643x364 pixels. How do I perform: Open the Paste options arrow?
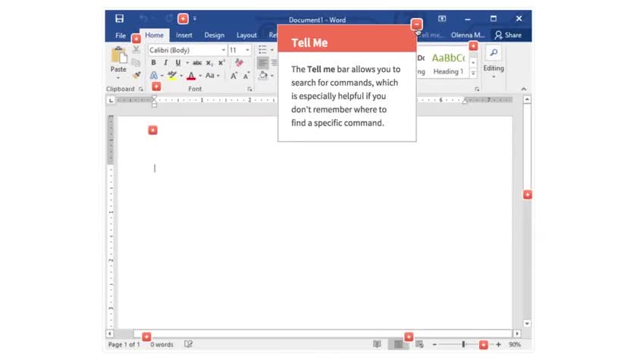118,77
